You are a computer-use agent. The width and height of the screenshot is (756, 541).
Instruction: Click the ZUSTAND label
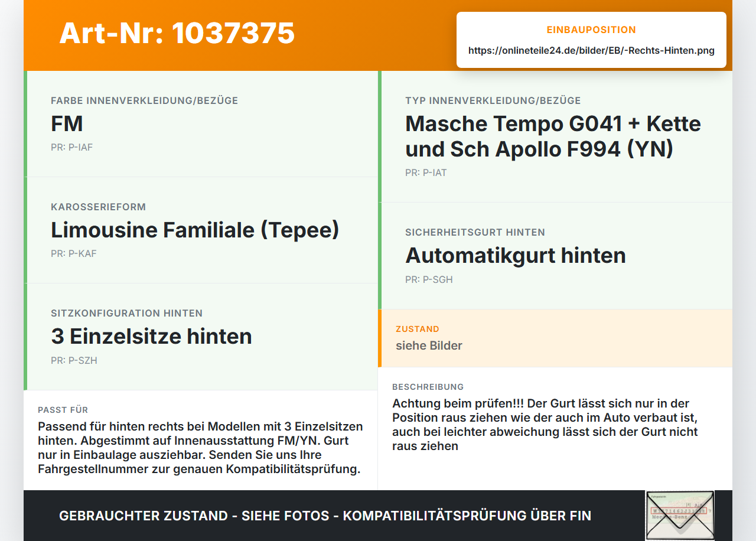coord(418,329)
